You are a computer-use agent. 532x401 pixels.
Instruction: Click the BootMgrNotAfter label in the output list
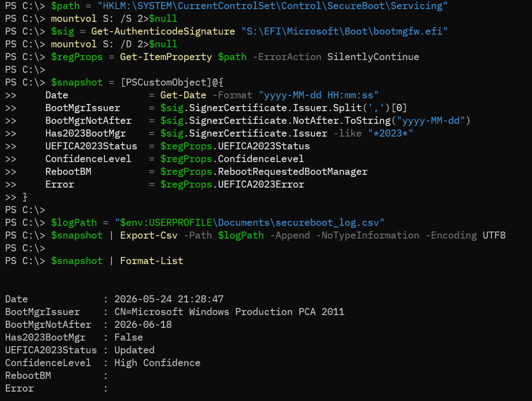48,325
